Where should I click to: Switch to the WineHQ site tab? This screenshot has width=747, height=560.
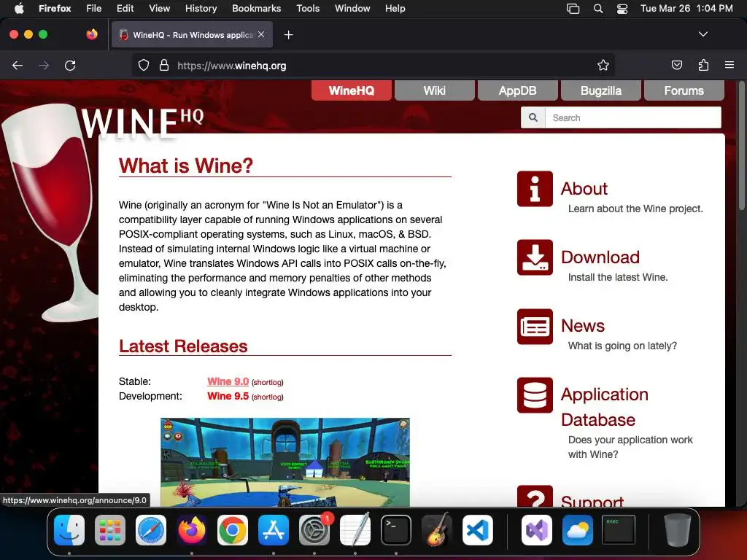(x=352, y=90)
